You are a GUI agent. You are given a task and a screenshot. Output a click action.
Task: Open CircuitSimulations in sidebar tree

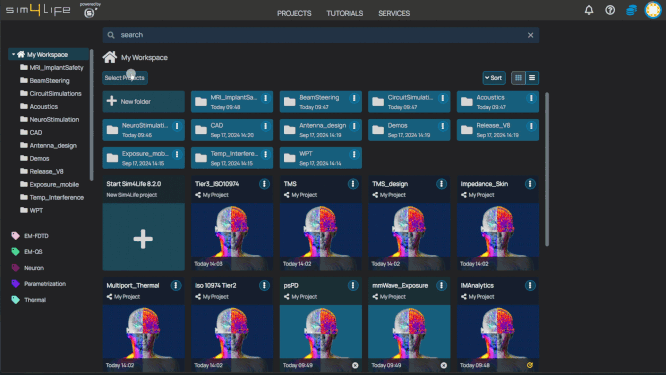point(51,93)
